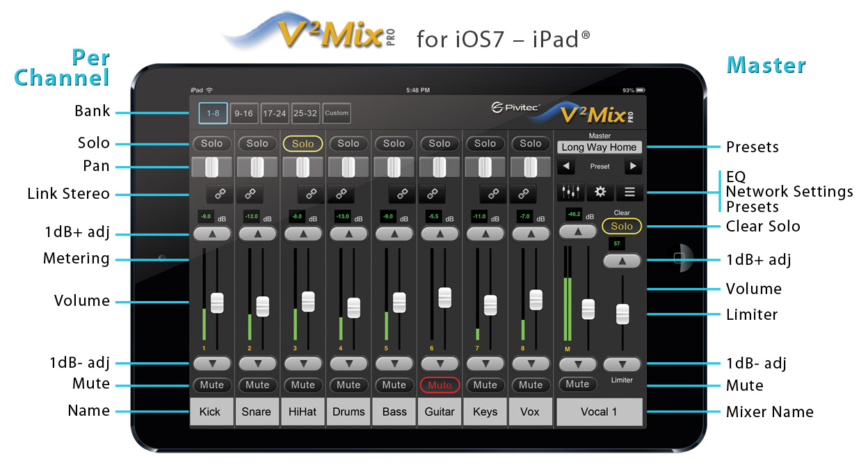Solo the Vox channel
Viewport: 868px width, 470px height.
click(531, 143)
